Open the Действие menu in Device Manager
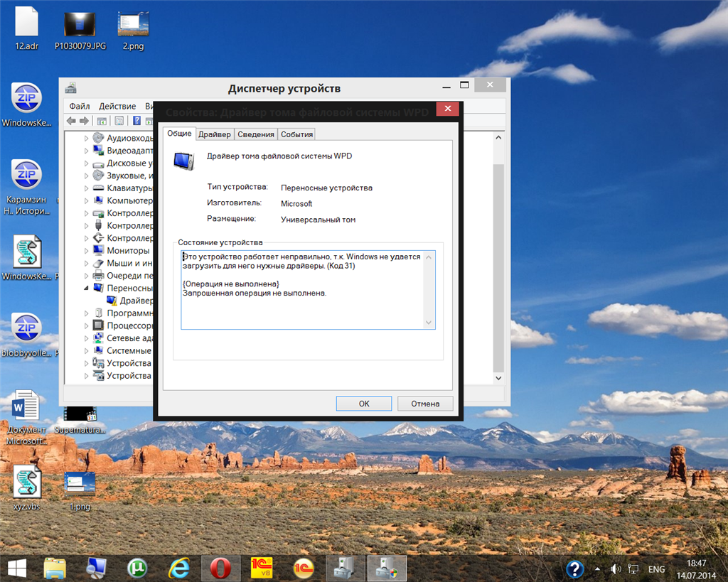Viewport: 728px width, 582px height. [x=117, y=107]
